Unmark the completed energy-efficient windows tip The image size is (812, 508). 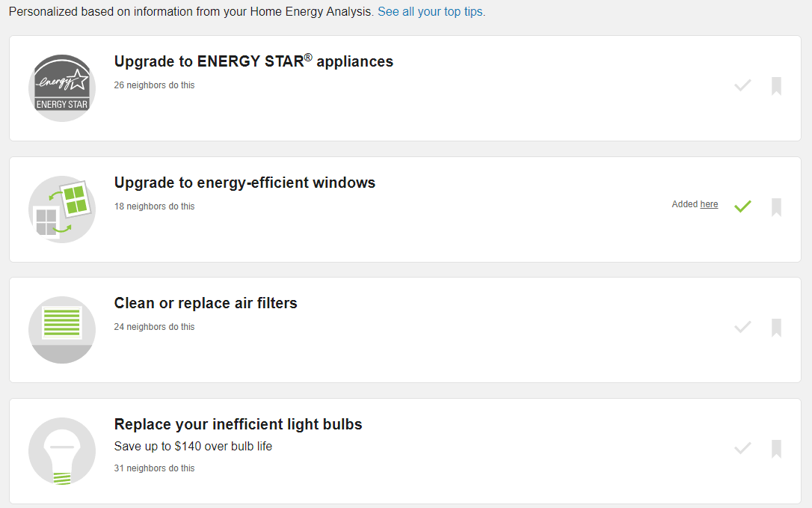pyautogui.click(x=742, y=206)
